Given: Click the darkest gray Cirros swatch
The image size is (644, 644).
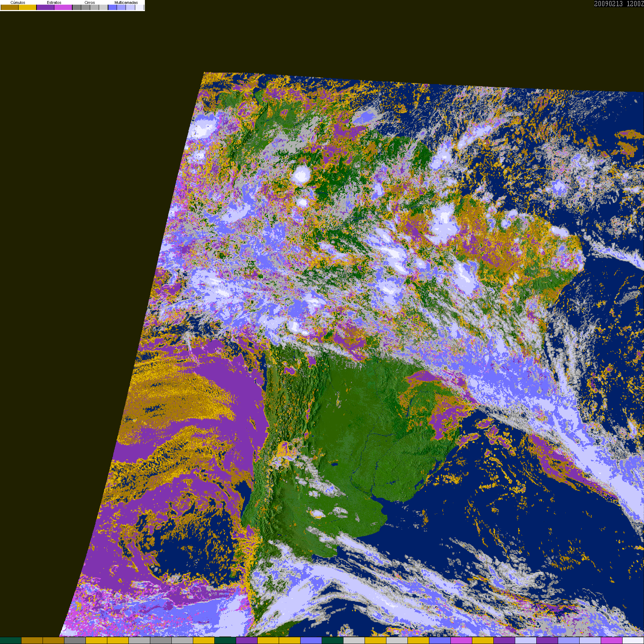Looking at the screenshot, I should click(x=77, y=7).
